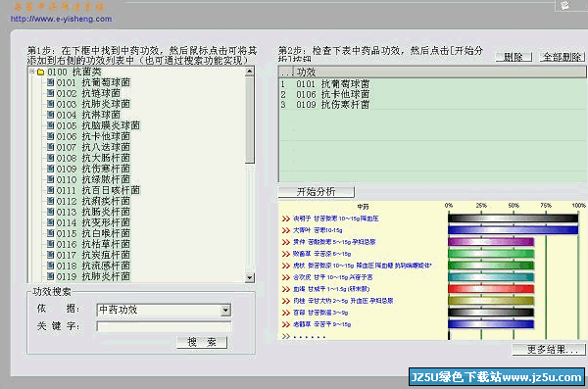Select row 3 0109 抗伤寒杆菌 in table
The image size is (588, 389).
(x=433, y=104)
